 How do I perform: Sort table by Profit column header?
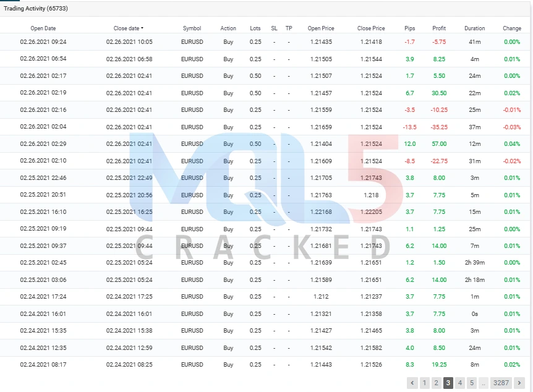(439, 28)
